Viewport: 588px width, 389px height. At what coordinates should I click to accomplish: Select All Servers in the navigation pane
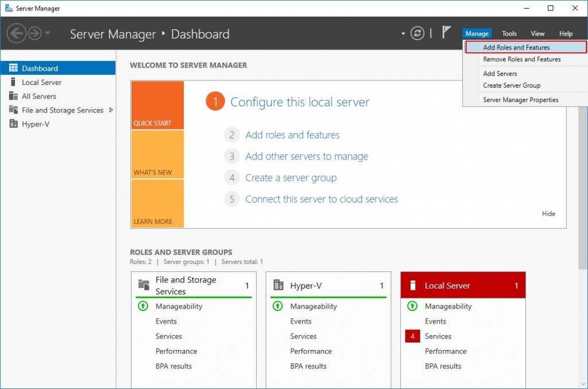click(x=38, y=96)
